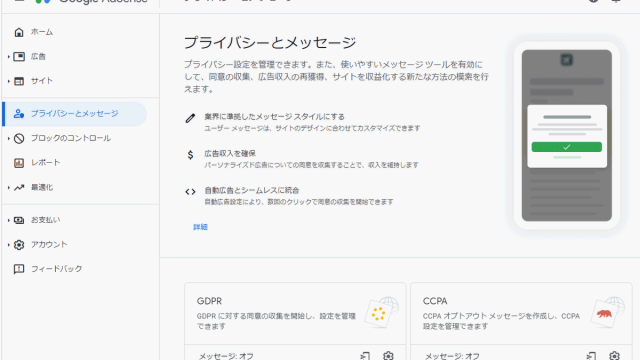Open the 詳細 details link
The image size is (640, 360).
click(200, 227)
